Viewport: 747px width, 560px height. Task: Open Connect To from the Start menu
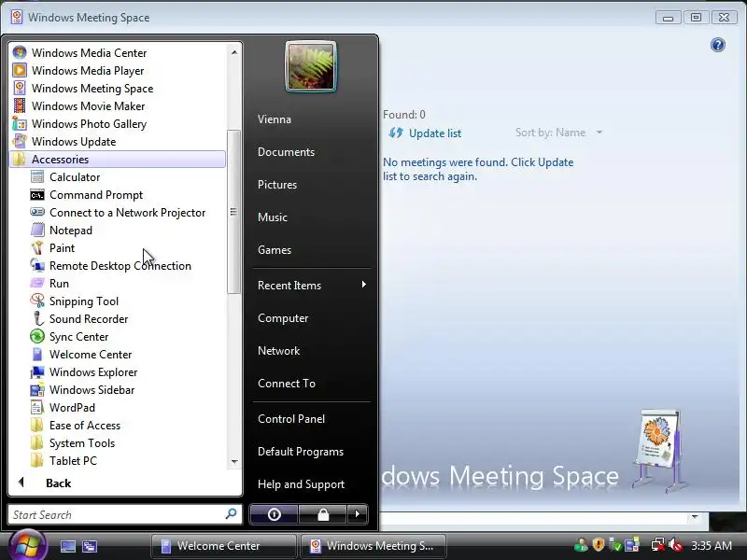click(x=287, y=384)
